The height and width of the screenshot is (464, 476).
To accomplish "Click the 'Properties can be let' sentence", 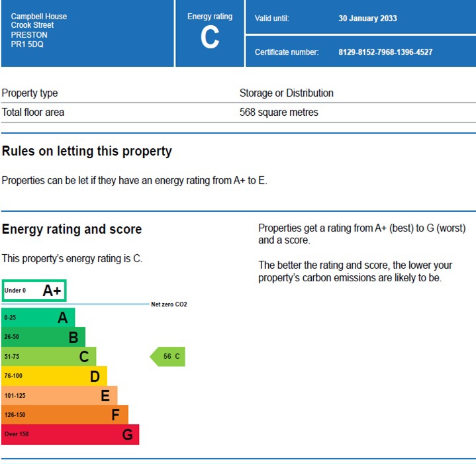I will (x=134, y=180).
